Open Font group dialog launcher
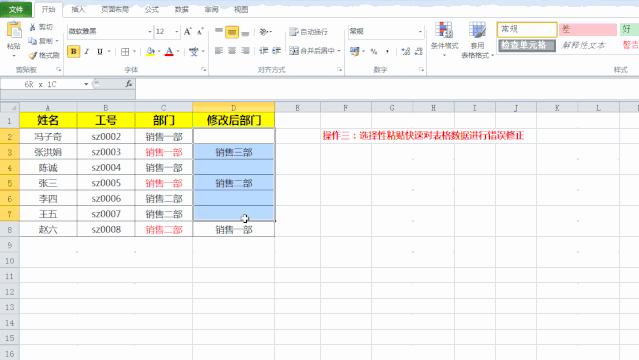The image size is (639, 360). click(x=203, y=70)
